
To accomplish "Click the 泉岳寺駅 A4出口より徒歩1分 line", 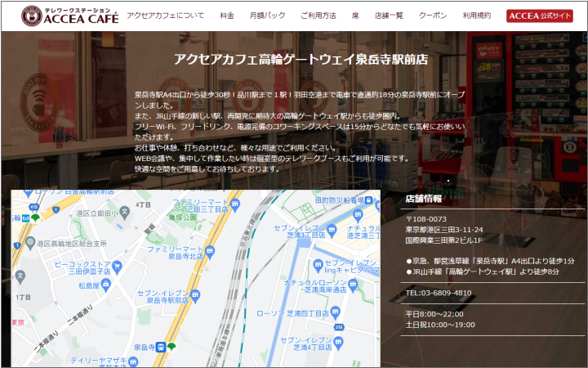I will [x=490, y=261].
